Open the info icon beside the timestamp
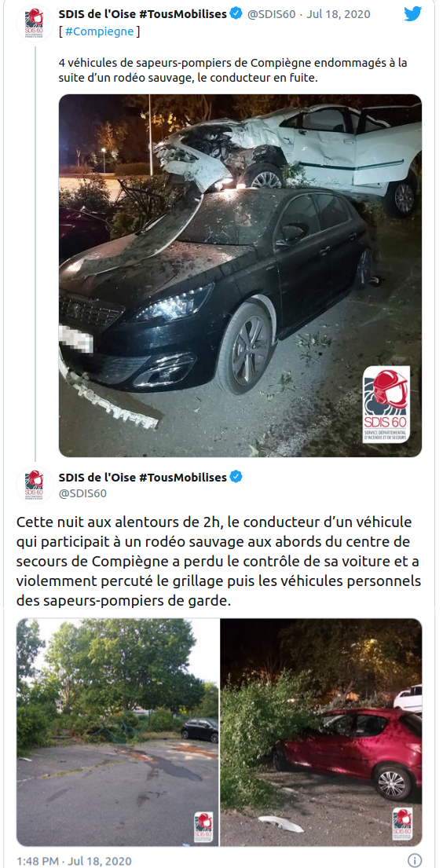443x868 pixels. tap(414, 861)
